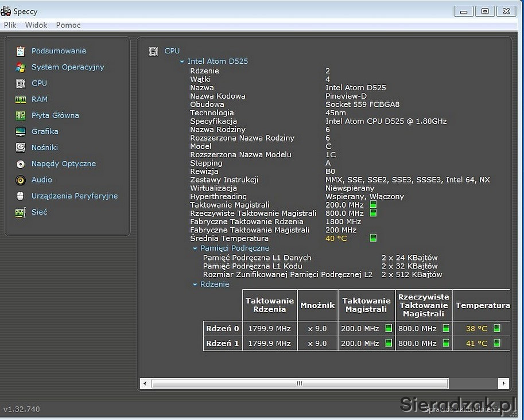The width and height of the screenshot is (524, 420).
Task: Click the Podsumowanie clipboard icon
Action: click(21, 51)
